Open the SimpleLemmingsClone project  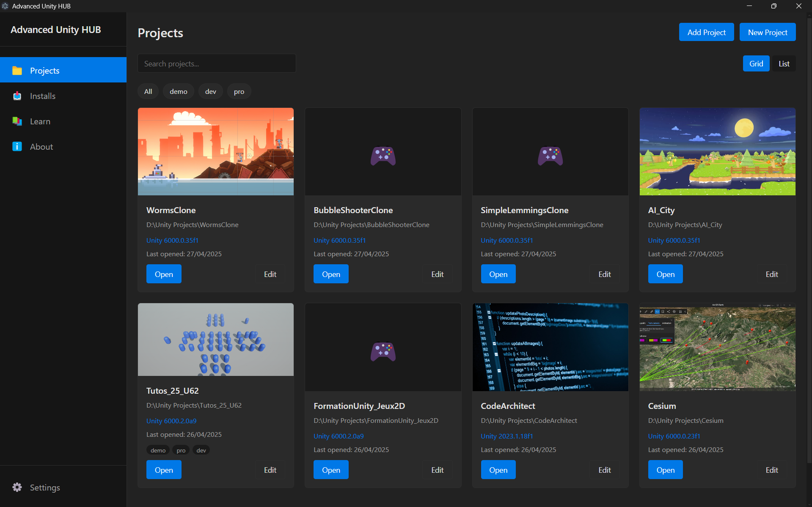click(498, 274)
